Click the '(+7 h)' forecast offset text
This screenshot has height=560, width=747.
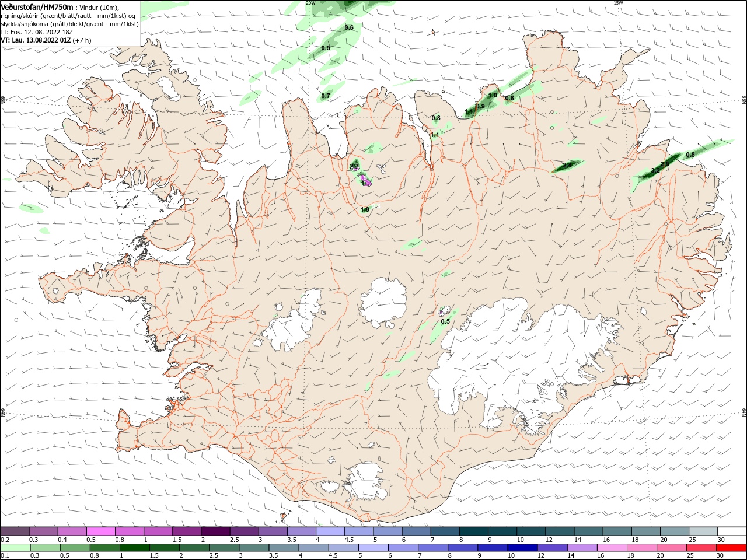82,40
